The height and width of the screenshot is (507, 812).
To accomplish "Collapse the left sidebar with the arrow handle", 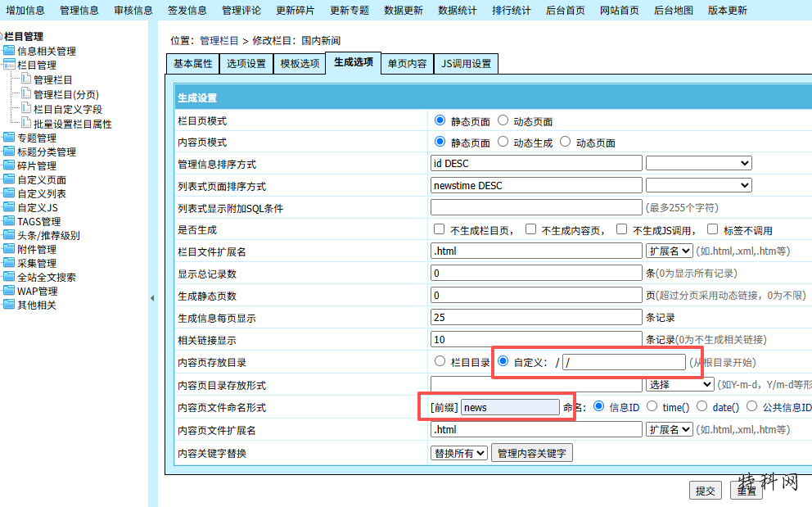I will tap(152, 298).
